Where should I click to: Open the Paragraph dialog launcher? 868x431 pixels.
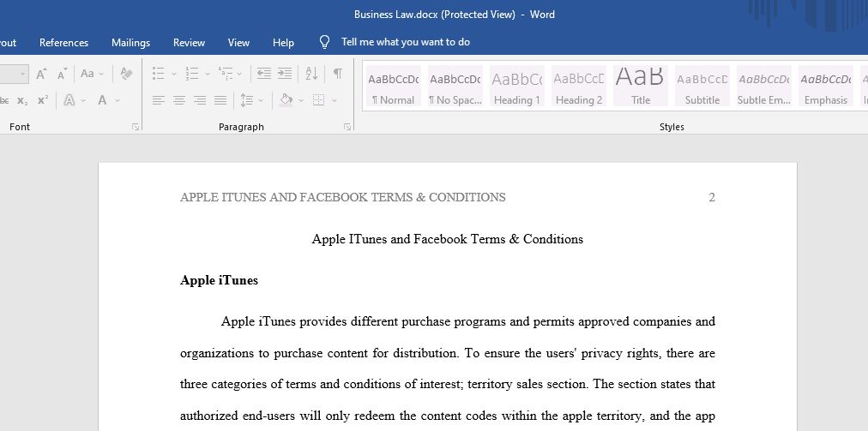(347, 127)
